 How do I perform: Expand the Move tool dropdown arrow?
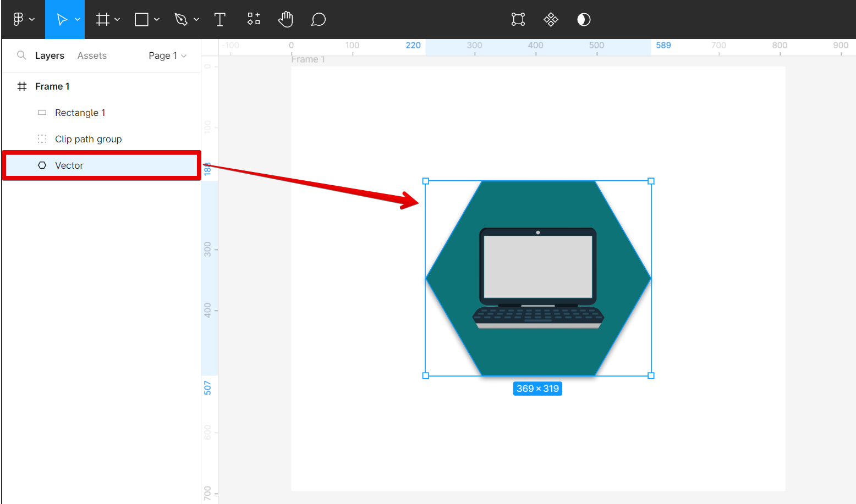pyautogui.click(x=78, y=20)
